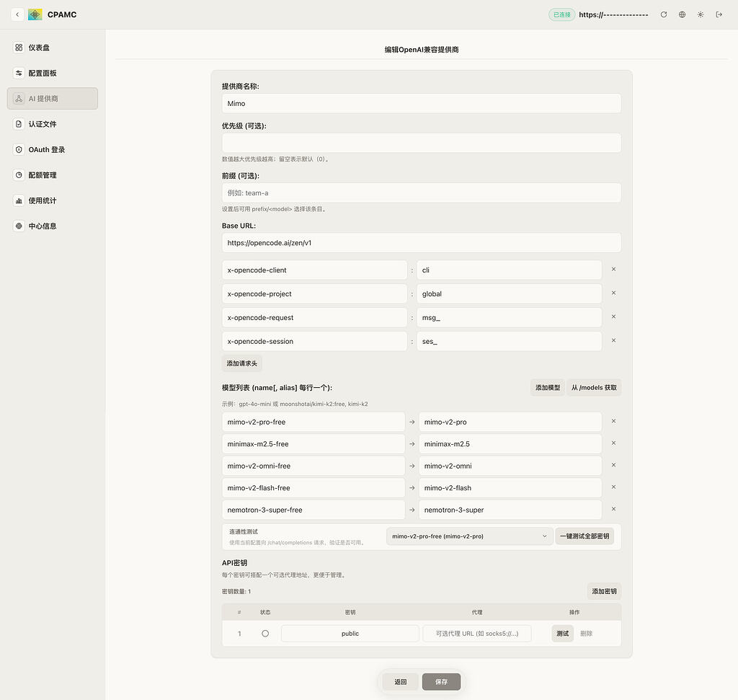
Task: Open OAuth 登录 page
Action: click(53, 149)
